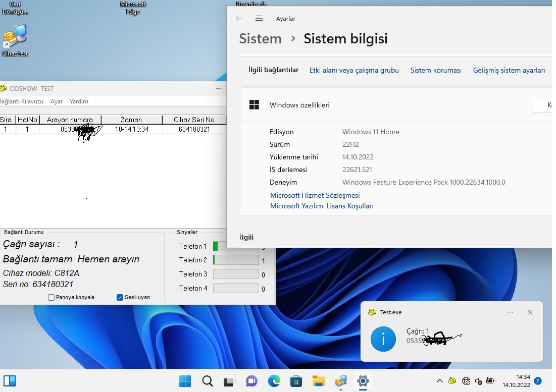Open the notification center badge showing 2
556x392 pixels.
pyautogui.click(x=537, y=381)
